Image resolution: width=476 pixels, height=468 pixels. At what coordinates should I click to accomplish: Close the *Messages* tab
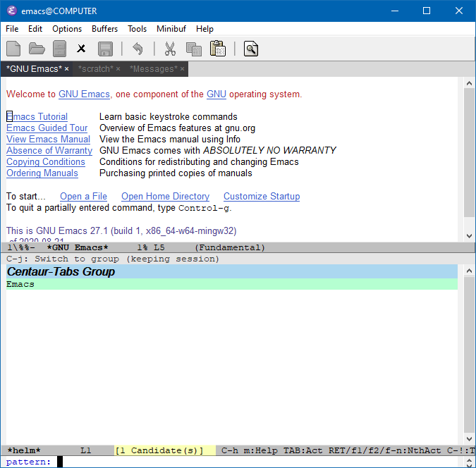tap(182, 69)
